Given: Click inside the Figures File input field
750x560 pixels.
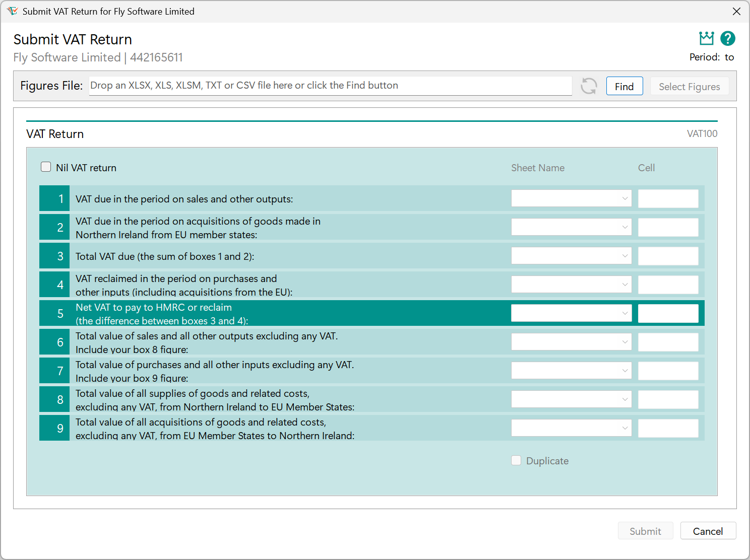Looking at the screenshot, I should click(x=330, y=86).
